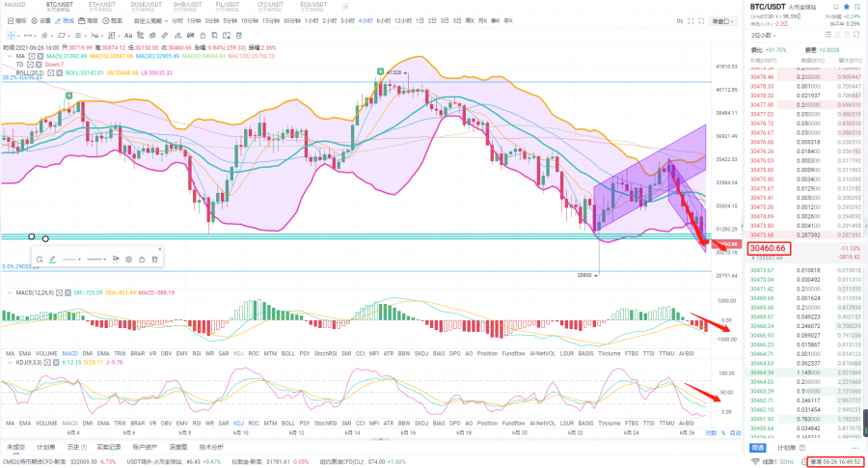
Task: Select the weekly K timeframe
Action: (x=470, y=21)
